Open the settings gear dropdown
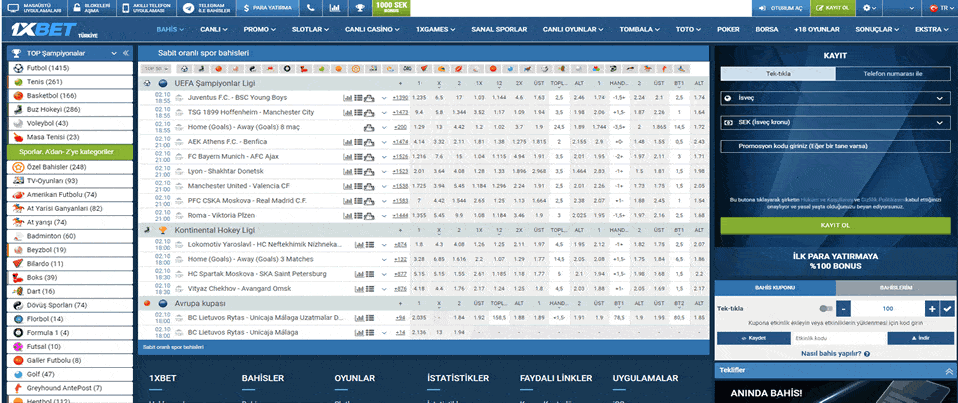 tap(869, 8)
